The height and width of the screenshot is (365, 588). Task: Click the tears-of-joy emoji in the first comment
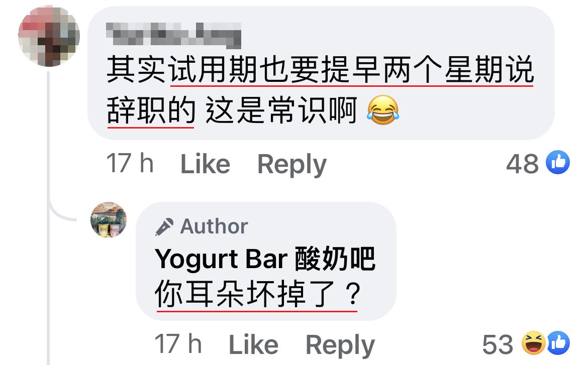383,110
